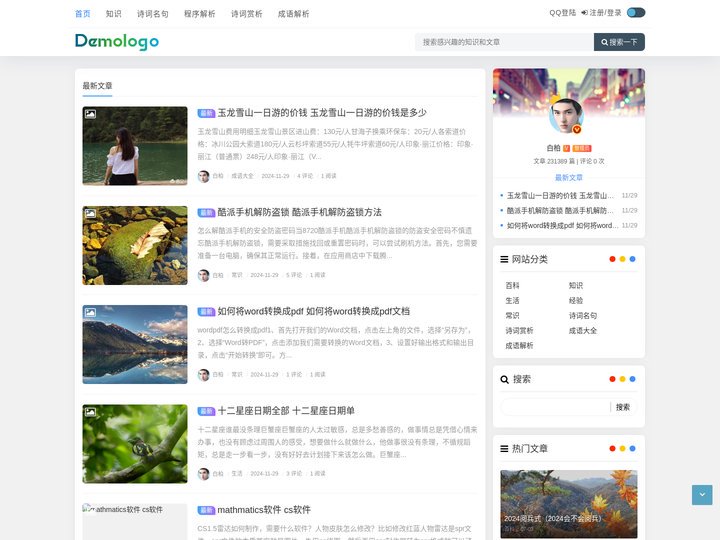Select the 最新文章 tab heading
This screenshot has width=720, height=540.
(97, 86)
